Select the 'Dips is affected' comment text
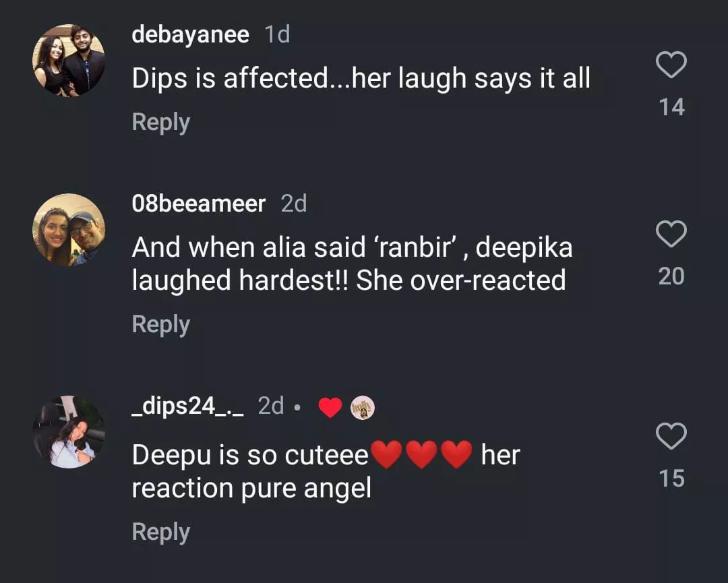This screenshot has width=728, height=583. (361, 79)
